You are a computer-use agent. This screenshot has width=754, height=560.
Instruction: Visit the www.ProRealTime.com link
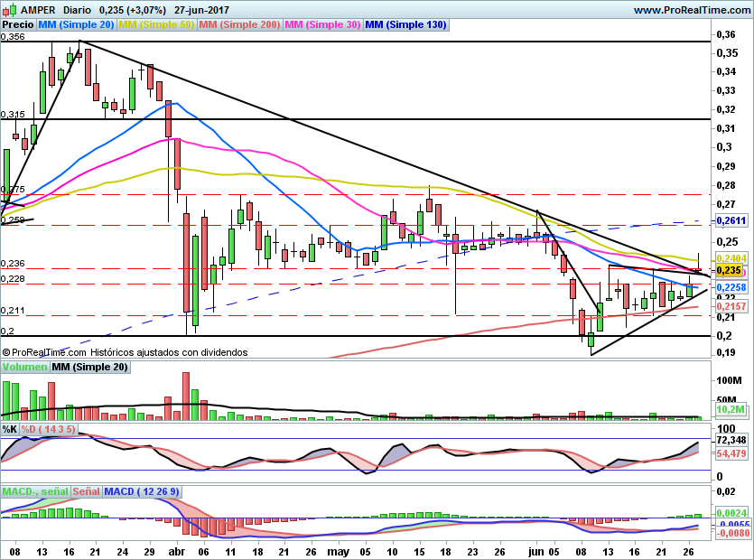(x=692, y=10)
